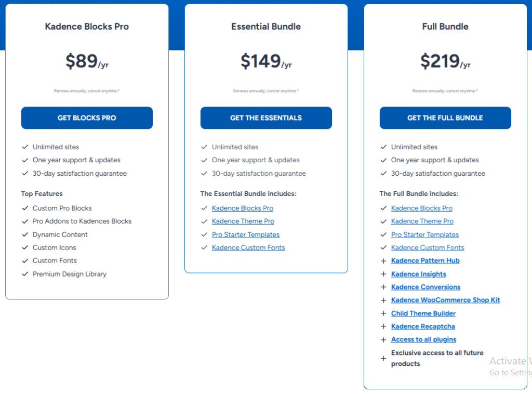Click the GET BLOCKS PRO button
This screenshot has height=394, width=532.
86,118
